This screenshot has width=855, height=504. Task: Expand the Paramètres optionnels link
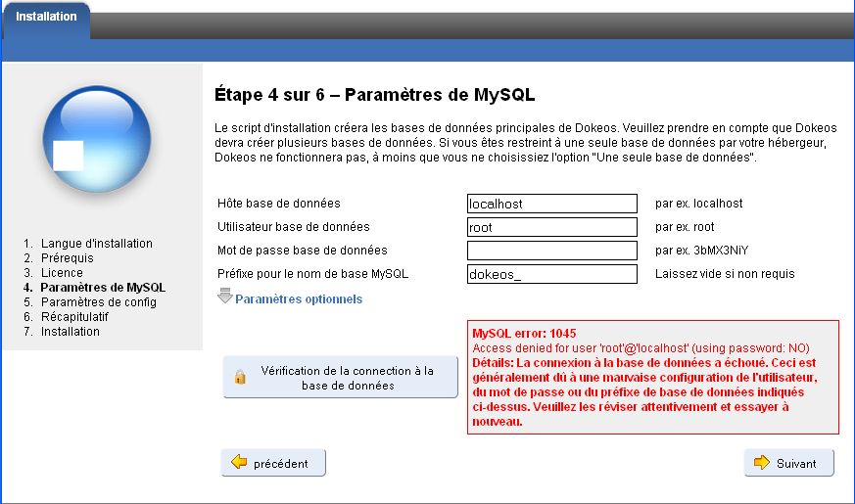(x=299, y=299)
